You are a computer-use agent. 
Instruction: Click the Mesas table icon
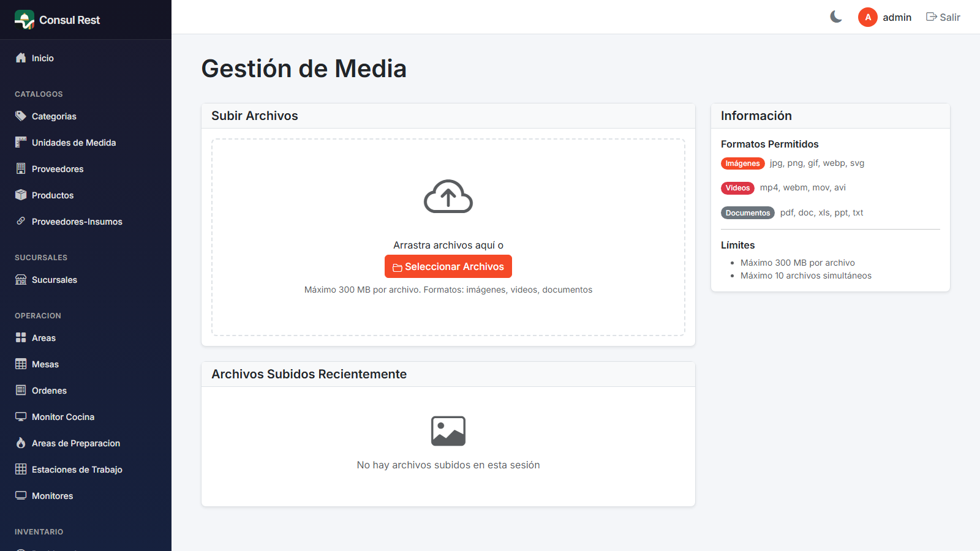(x=21, y=364)
